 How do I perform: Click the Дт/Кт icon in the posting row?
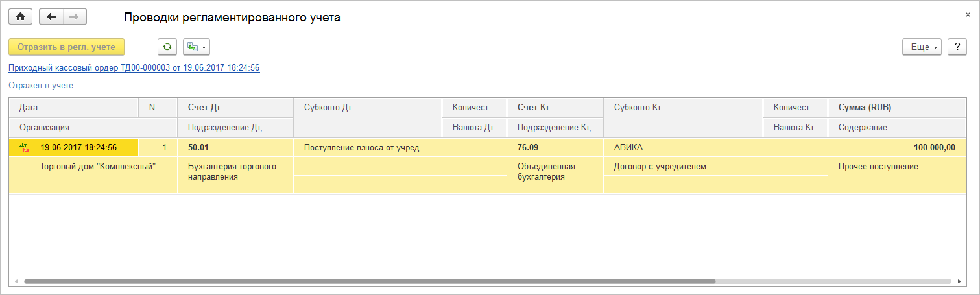tap(25, 148)
